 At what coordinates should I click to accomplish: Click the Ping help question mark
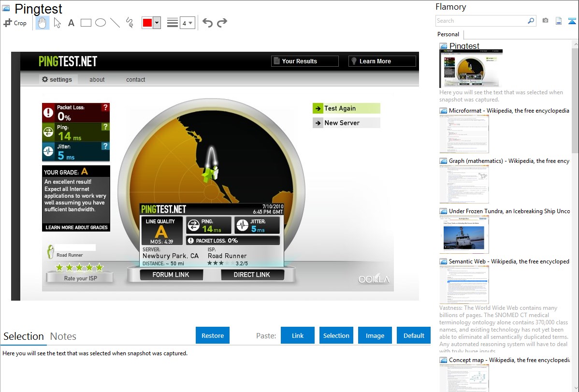[x=105, y=127]
